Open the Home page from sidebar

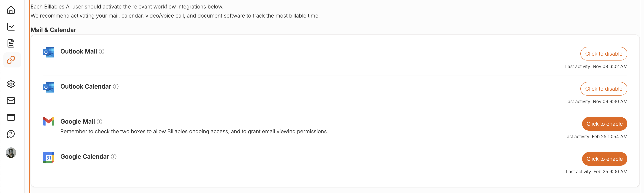11,10
